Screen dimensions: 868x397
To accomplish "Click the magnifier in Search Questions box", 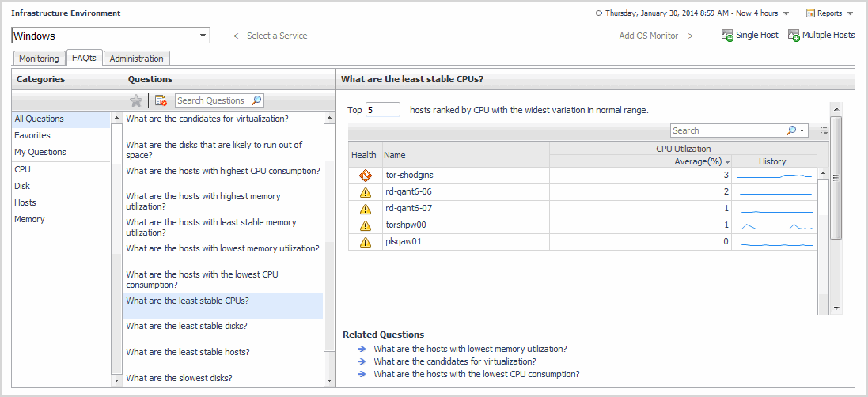I will (256, 100).
